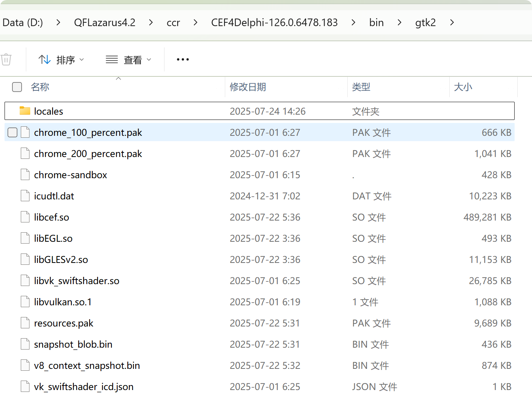Click the 2025-07-22 5:32 date of v8_context_snapshot.bin
Image resolution: width=532 pixels, height=401 pixels.
click(265, 365)
